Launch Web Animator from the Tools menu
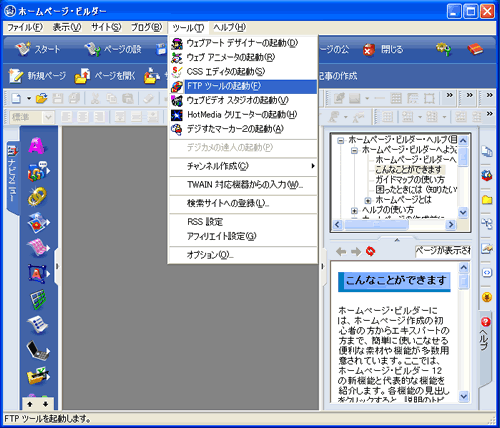The image size is (500, 428). (x=243, y=57)
